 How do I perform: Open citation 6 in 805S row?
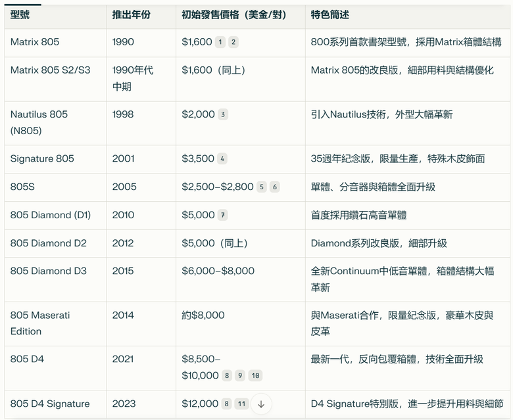pyautogui.click(x=275, y=187)
